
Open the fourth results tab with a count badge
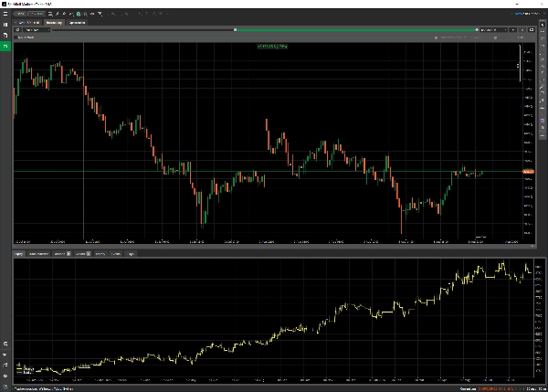[83, 254]
